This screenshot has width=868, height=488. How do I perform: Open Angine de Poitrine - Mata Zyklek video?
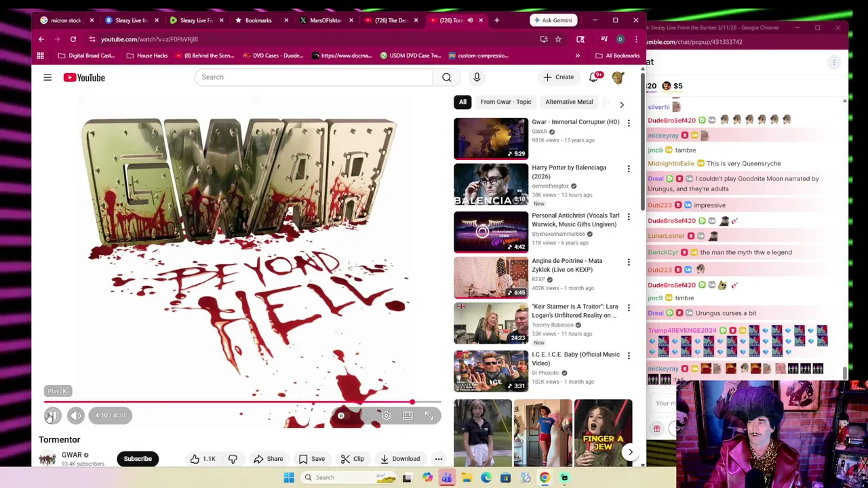[491, 277]
